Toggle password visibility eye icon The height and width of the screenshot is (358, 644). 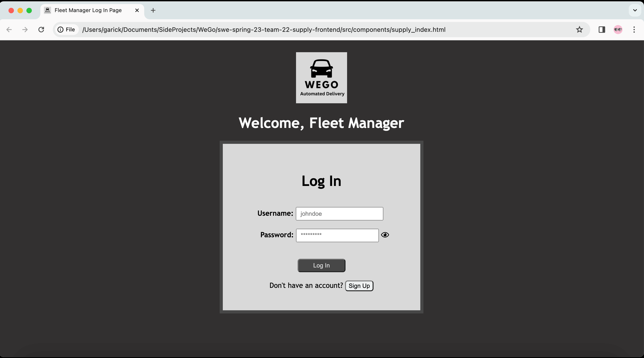point(385,235)
